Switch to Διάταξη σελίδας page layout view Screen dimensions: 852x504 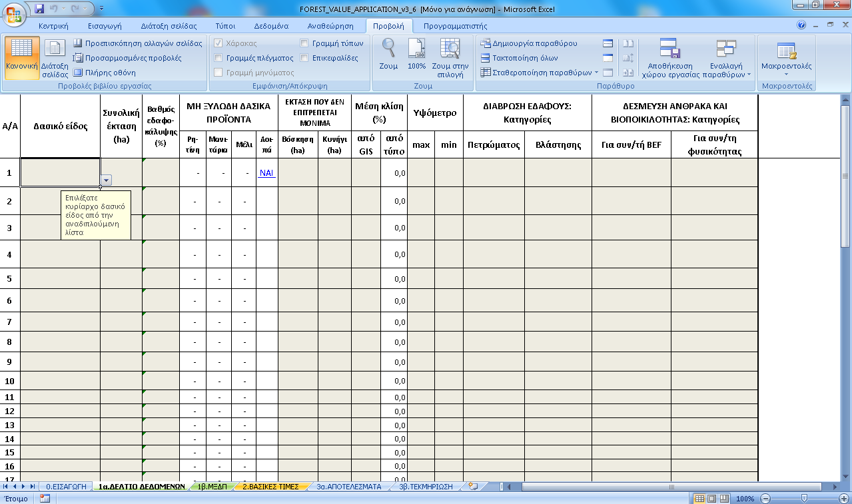click(x=55, y=57)
